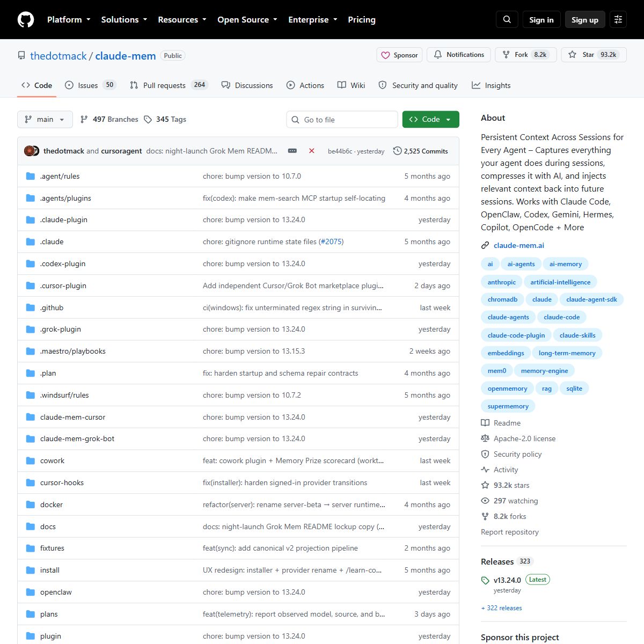This screenshot has width=644, height=644.
Task: Expand the commit message ellipsis button
Action: pyautogui.click(x=292, y=151)
